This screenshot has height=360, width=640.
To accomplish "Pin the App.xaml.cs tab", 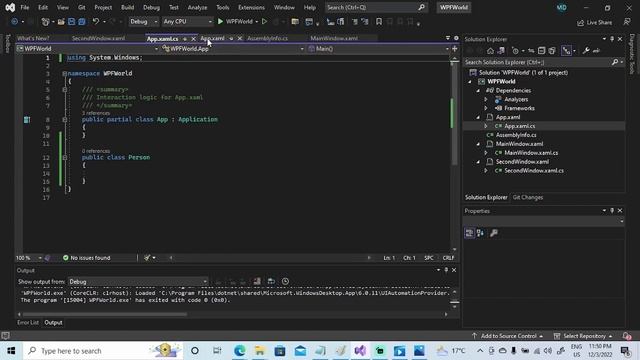I will [x=185, y=39].
